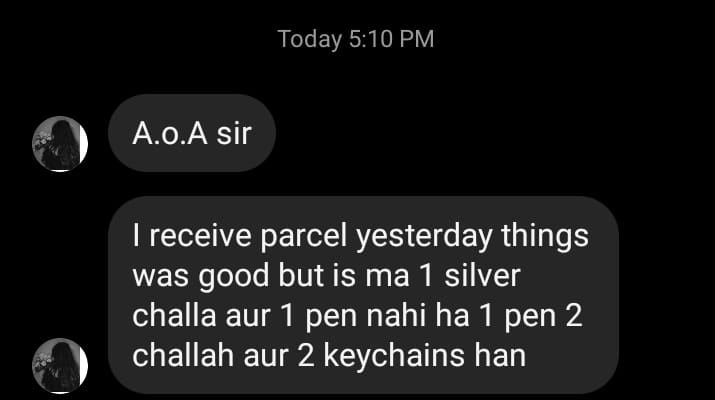The height and width of the screenshot is (400, 715).
Task: Click the word "han" ending the message
Action: [x=500, y=355]
